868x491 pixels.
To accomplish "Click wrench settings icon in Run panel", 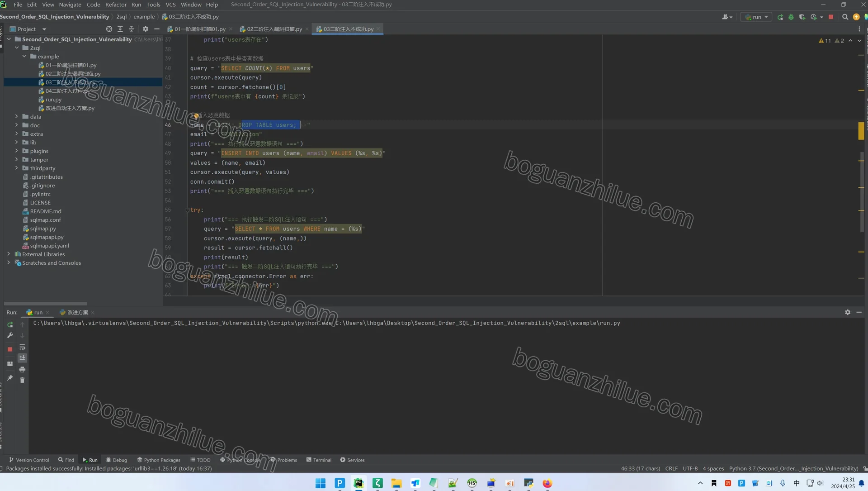I will click(10, 335).
